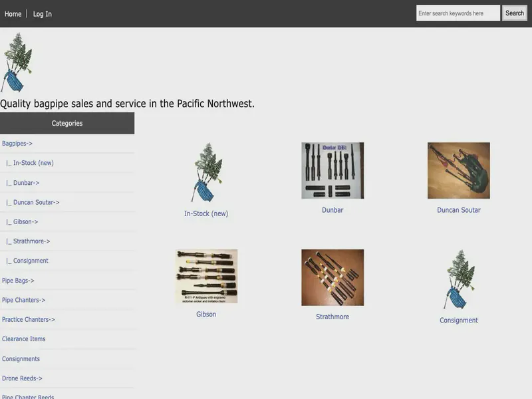Expand the Gibson subcategory in sidebar
Image resolution: width=532 pixels, height=399 pixels.
25,221
